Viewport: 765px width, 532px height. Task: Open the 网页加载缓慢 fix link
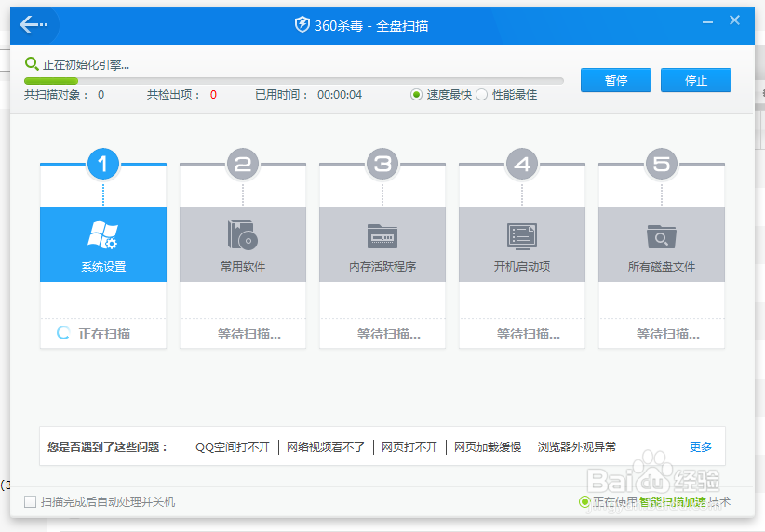click(488, 446)
